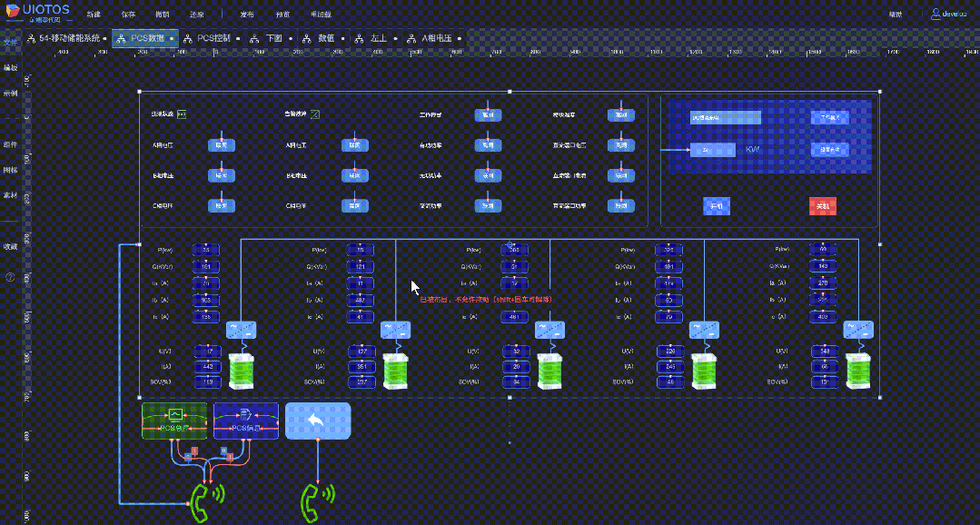Select the green PCS data block with monitor icon
This screenshot has height=525, width=980.
click(x=174, y=421)
